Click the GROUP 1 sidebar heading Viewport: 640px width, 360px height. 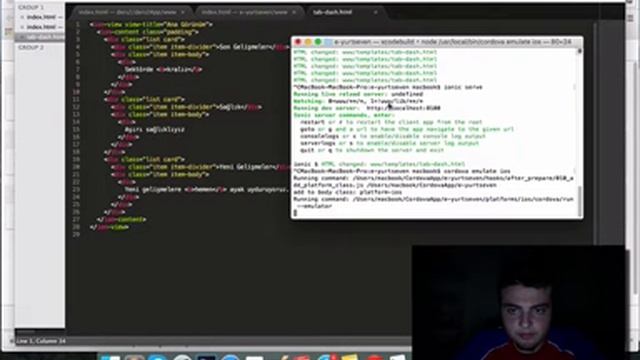31,7
